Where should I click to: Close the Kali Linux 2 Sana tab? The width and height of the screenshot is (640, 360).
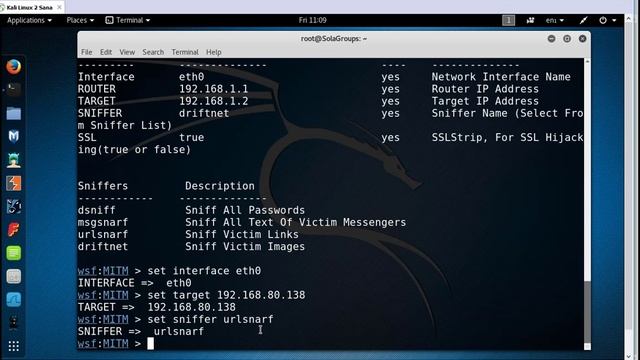coord(59,7)
